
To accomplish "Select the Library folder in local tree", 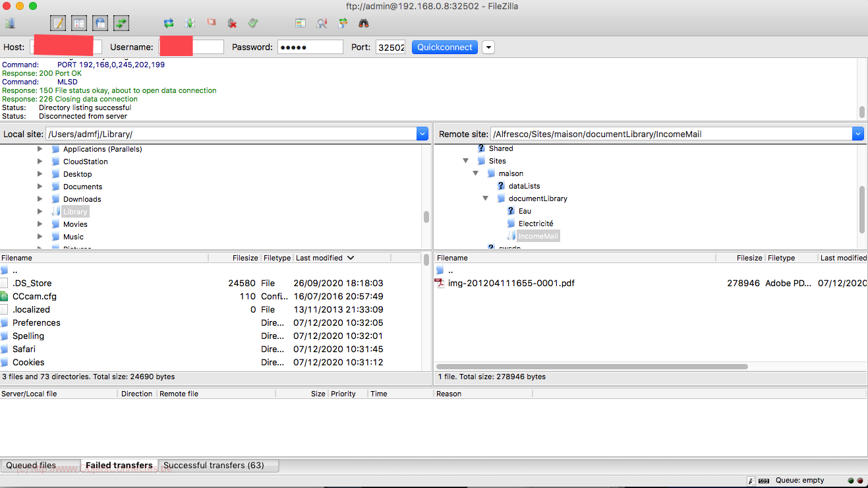I will coord(75,212).
